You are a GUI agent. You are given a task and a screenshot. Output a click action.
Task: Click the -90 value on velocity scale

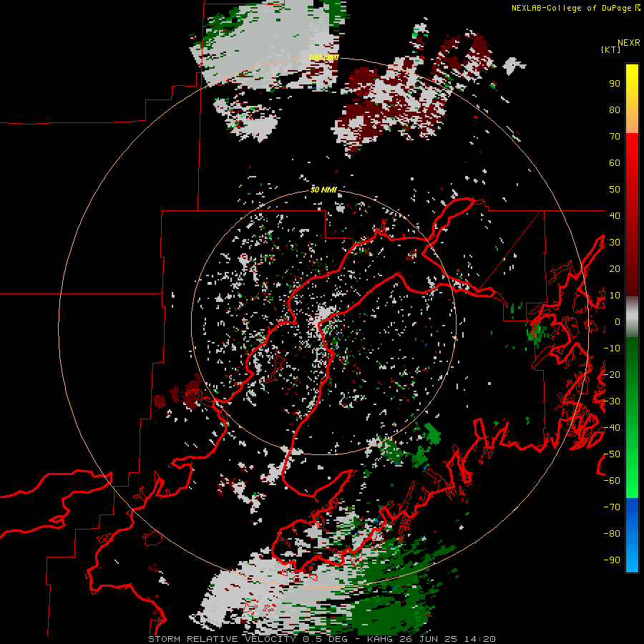[612, 560]
